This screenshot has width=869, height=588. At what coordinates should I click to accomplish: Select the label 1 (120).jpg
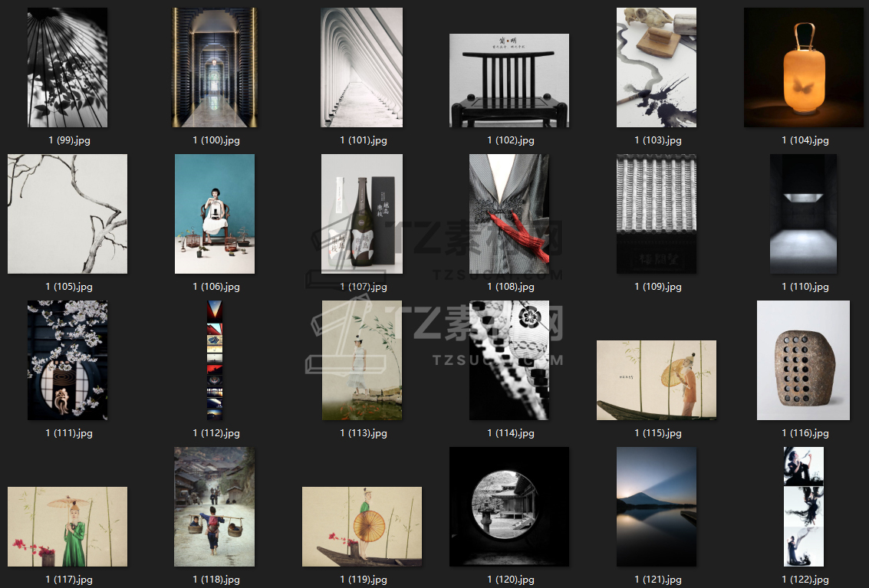point(511,579)
